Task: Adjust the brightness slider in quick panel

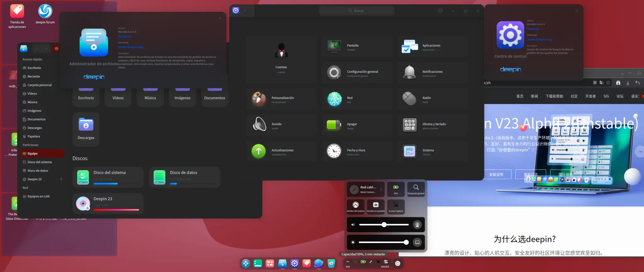Action: tap(384, 242)
